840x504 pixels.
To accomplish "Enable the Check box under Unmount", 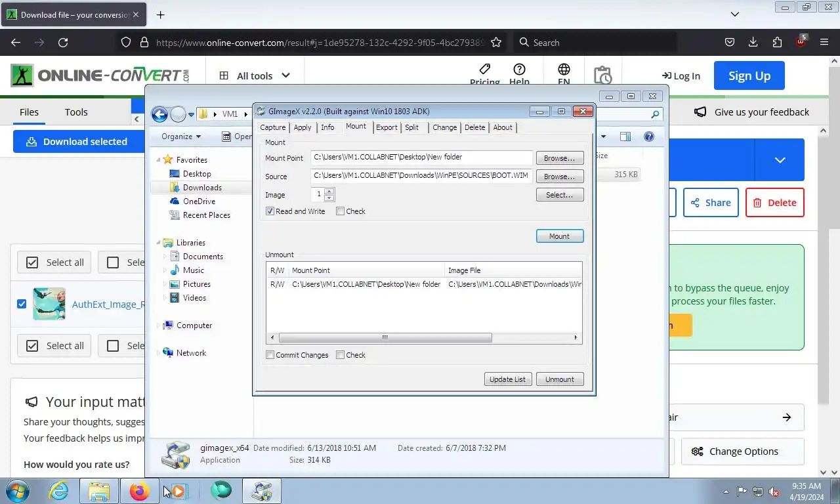I will [340, 355].
